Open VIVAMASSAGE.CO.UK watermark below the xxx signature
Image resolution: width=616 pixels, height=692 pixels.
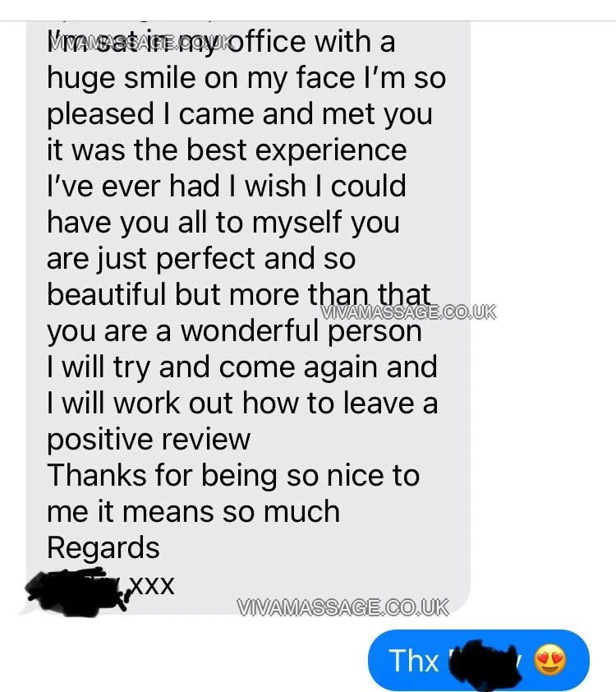(x=342, y=607)
